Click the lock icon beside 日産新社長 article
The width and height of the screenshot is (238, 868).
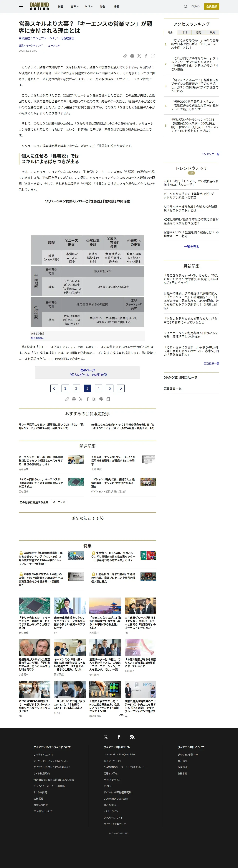tap(93, 574)
